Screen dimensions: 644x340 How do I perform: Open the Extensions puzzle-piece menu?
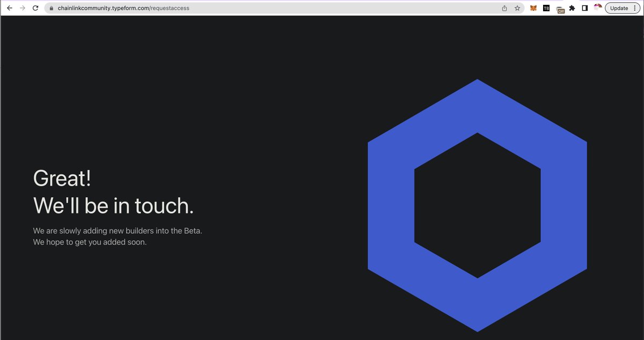pos(572,8)
